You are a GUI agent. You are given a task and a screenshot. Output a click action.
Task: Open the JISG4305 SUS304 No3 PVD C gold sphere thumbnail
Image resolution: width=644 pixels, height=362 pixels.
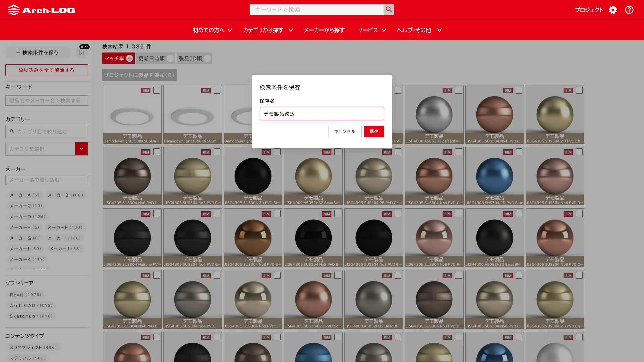tap(193, 176)
